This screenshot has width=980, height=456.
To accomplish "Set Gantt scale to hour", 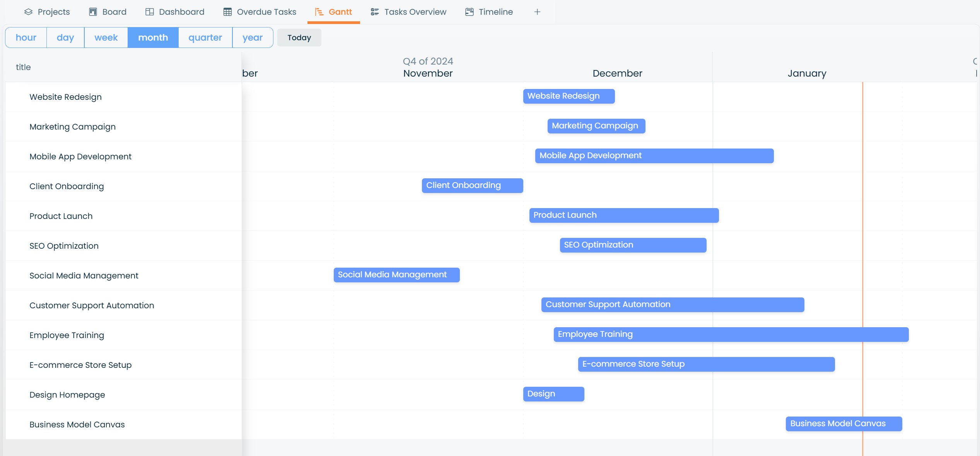I will (26, 38).
